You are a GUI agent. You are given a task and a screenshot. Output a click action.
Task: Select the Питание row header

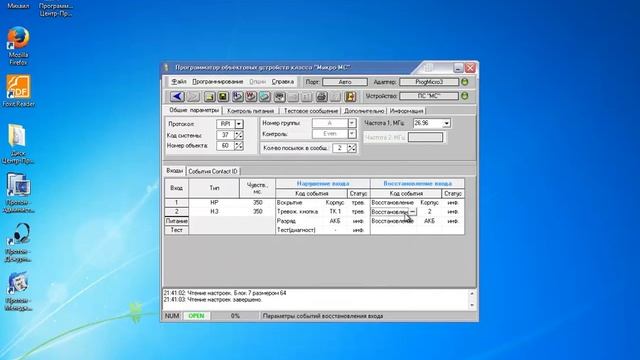pos(176,221)
